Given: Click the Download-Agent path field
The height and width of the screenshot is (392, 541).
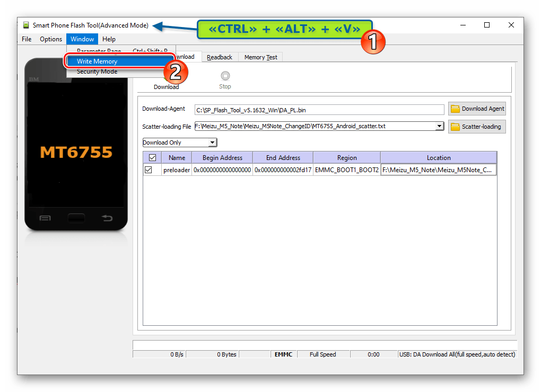Looking at the screenshot, I should click(319, 110).
